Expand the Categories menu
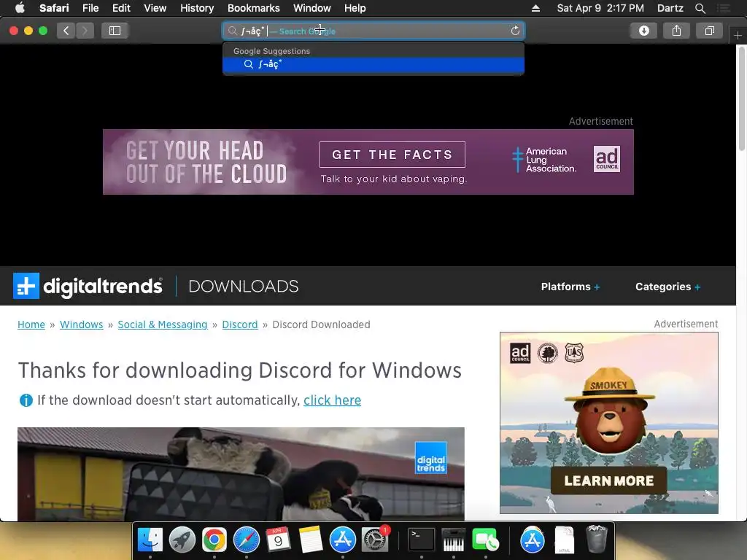The width and height of the screenshot is (747, 560). [x=668, y=287]
